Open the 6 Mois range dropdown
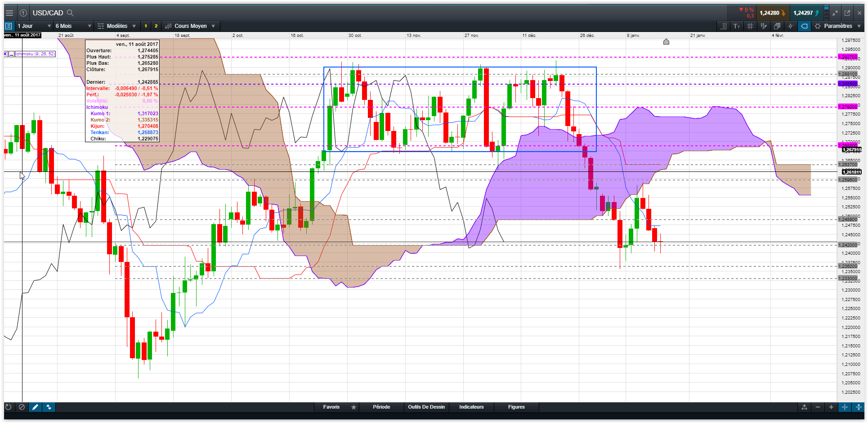 [x=73, y=26]
